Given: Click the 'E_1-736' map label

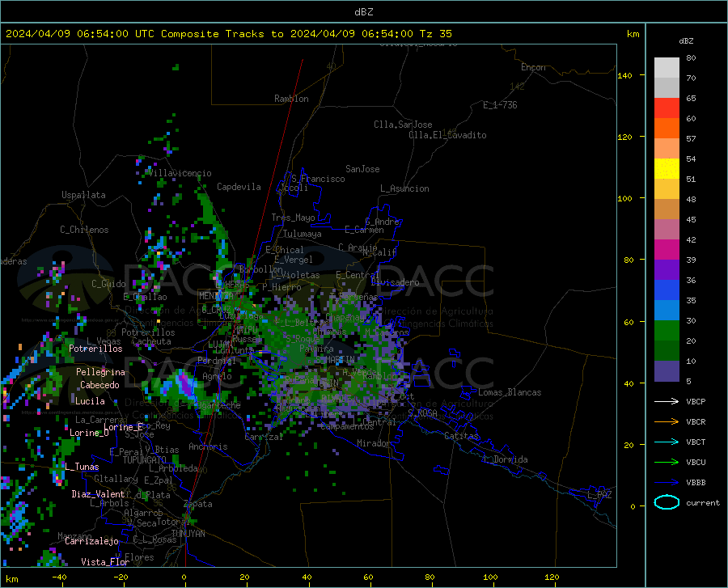Looking at the screenshot, I should [x=500, y=105].
